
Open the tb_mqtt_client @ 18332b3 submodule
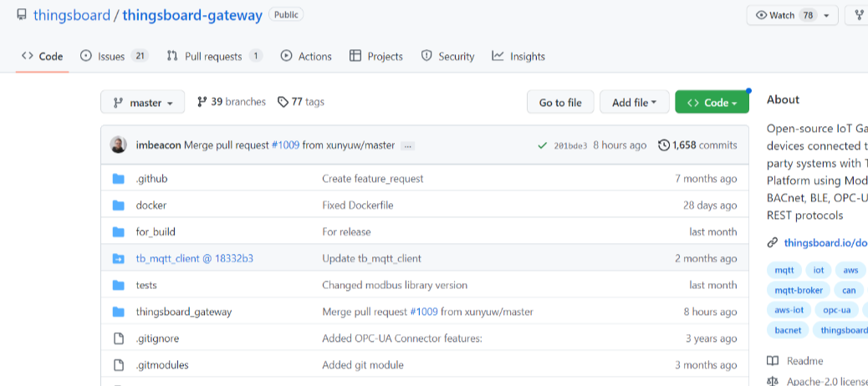(x=194, y=258)
